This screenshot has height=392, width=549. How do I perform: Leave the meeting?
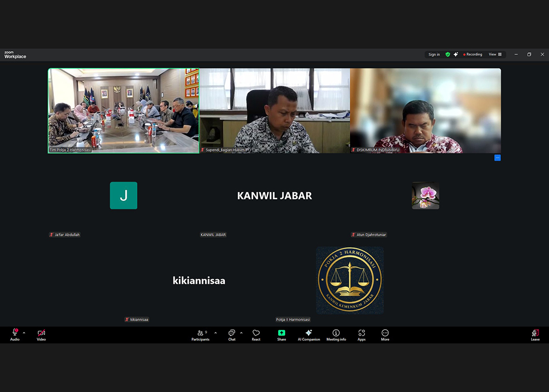[535, 335]
